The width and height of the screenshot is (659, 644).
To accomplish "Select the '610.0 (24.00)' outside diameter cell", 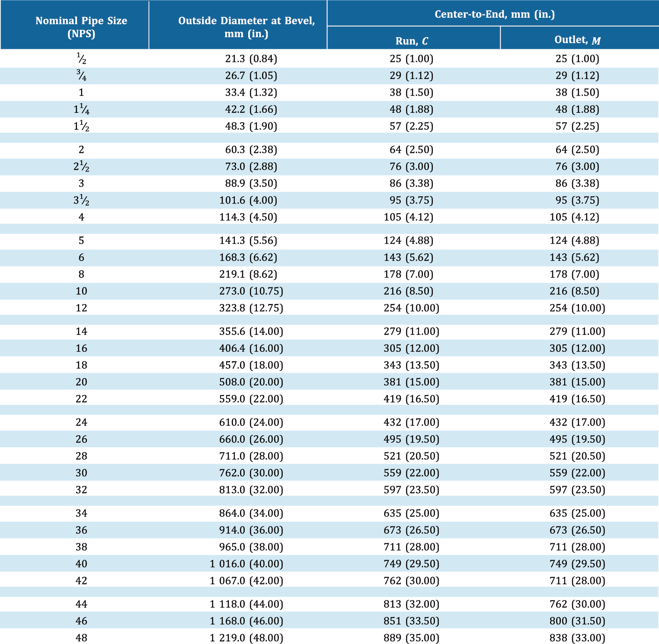I will pyautogui.click(x=251, y=422).
